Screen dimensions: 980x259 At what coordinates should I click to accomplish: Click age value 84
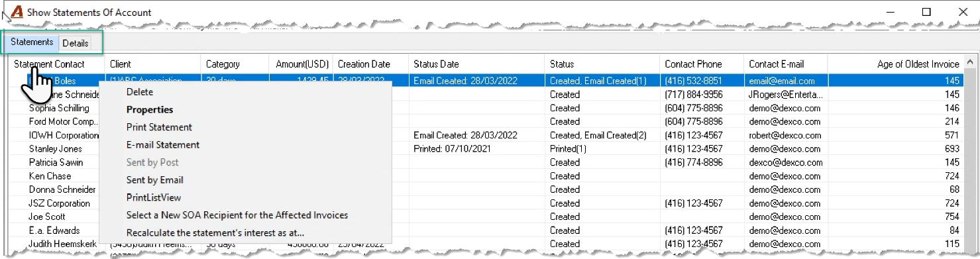(954, 231)
